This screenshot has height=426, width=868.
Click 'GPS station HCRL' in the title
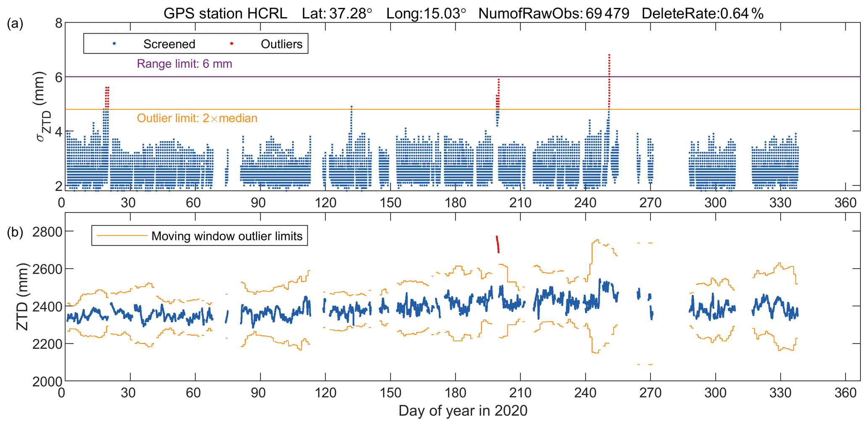[225, 13]
